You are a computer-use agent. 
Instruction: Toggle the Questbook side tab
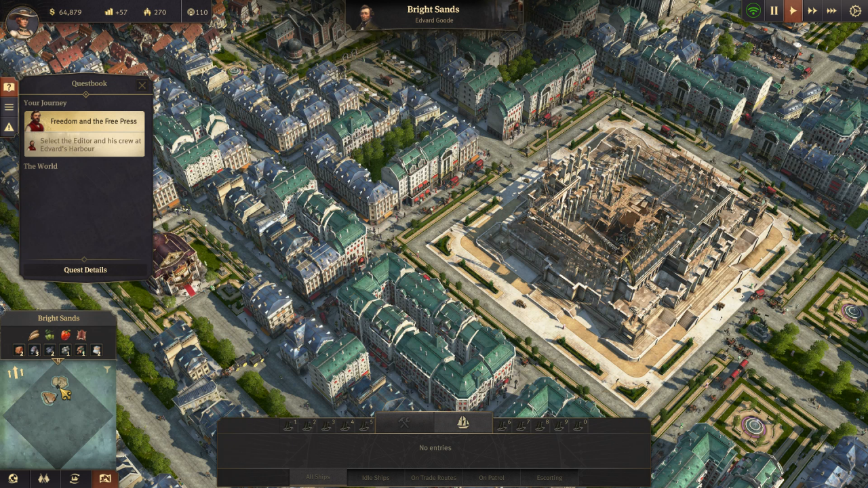[x=9, y=87]
